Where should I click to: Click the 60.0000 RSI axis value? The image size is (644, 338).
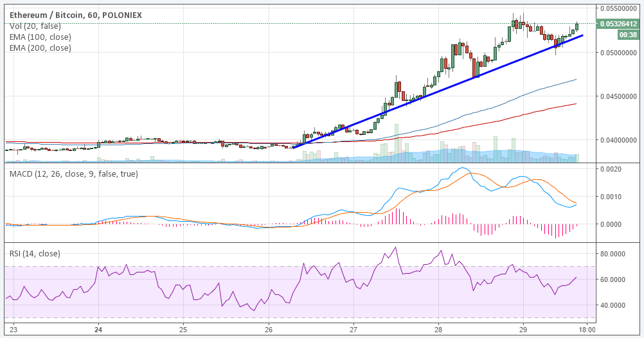[x=613, y=280]
